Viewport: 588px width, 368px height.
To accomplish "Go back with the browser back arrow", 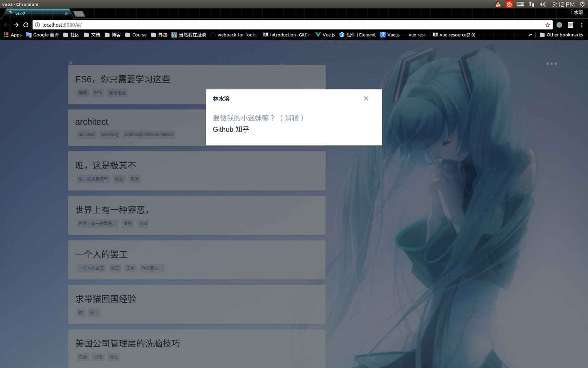I will pos(6,25).
